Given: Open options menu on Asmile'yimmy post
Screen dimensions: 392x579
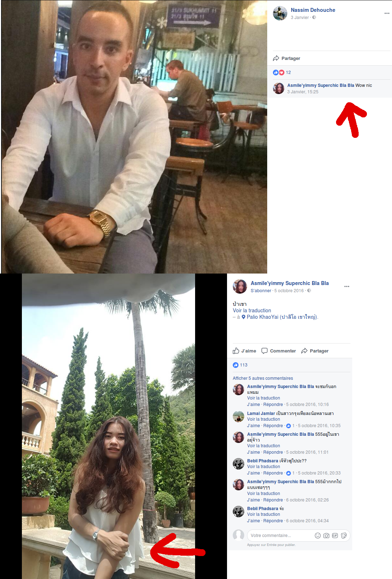Looking at the screenshot, I should (x=347, y=286).
